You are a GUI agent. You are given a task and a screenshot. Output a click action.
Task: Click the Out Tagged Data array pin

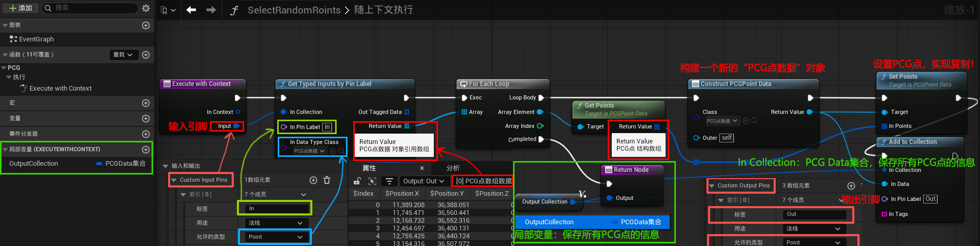pyautogui.click(x=406, y=112)
